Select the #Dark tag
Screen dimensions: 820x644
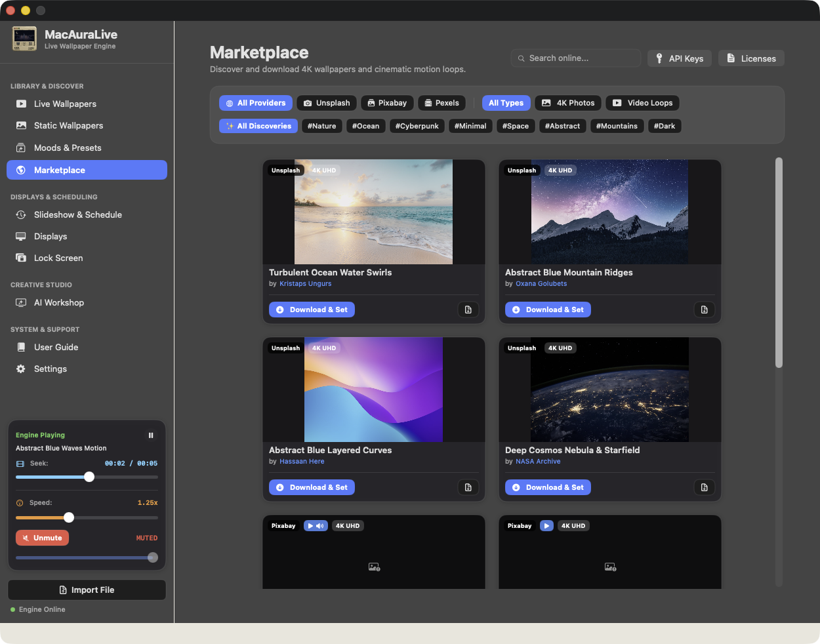(x=665, y=126)
